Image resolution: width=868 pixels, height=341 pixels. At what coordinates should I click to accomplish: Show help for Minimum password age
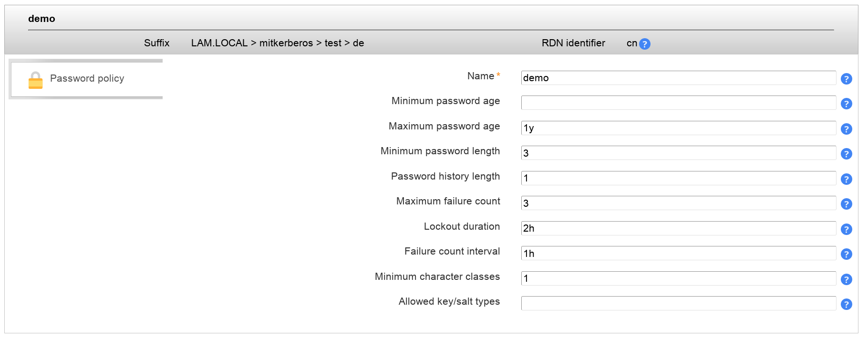[x=846, y=104]
